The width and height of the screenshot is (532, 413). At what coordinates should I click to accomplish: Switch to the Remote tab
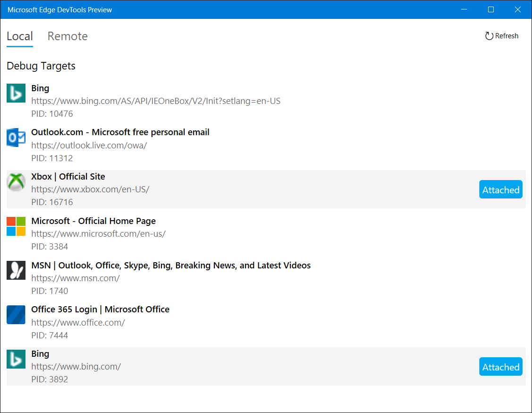point(68,36)
